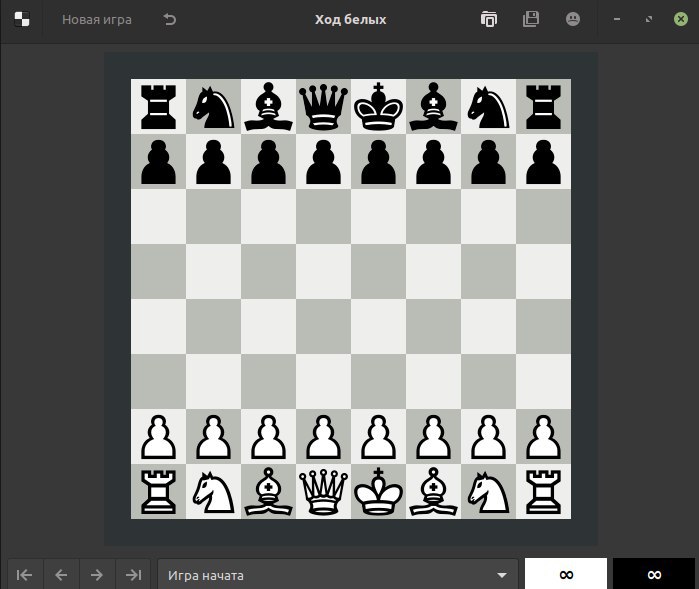Select the white rook on h1
699x589 pixels.
click(543, 491)
